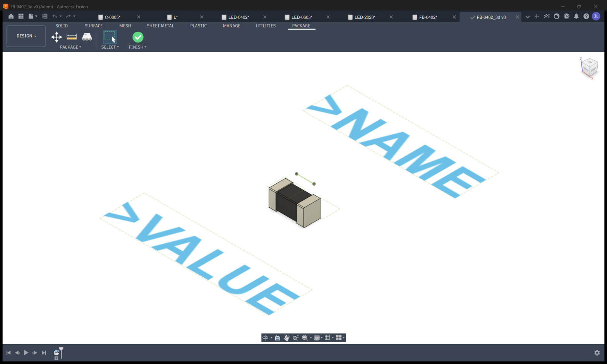Screen dimensions: 607x364
Task: Close the LED-0603 document tab
Action: tap(328, 17)
